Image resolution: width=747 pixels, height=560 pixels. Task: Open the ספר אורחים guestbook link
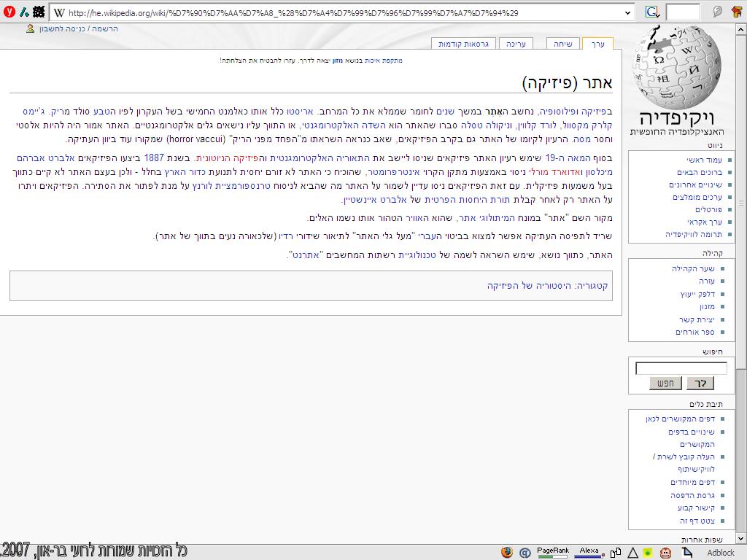pos(695,332)
